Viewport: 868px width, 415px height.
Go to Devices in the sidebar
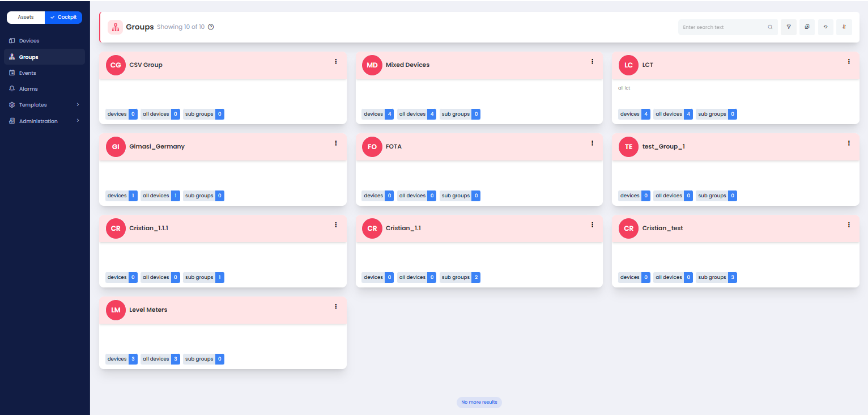click(x=29, y=41)
